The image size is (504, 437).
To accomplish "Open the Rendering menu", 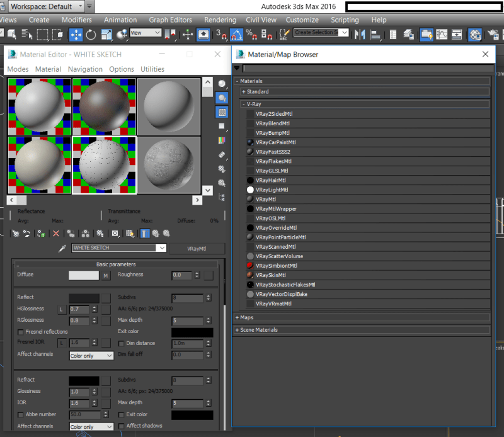I will (220, 20).
